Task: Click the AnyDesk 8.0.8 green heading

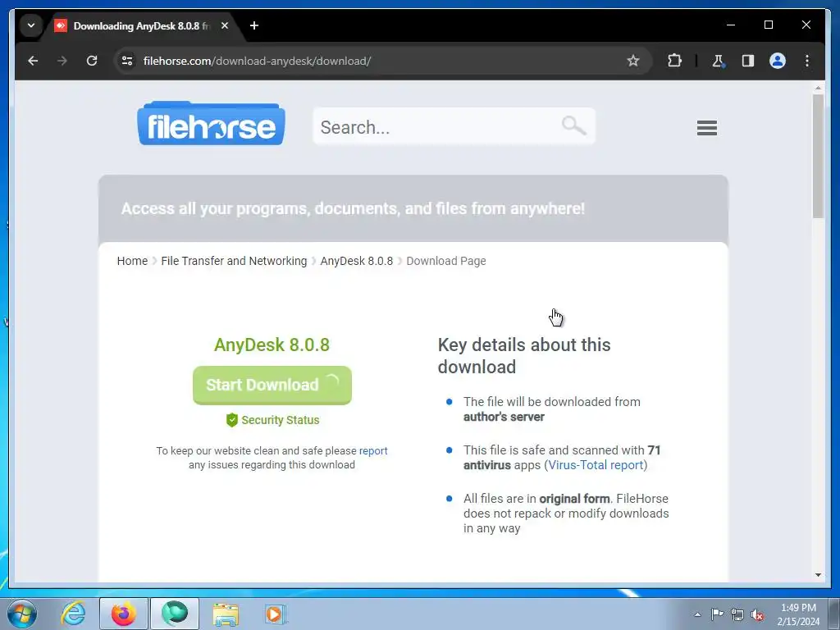Action: [x=272, y=345]
